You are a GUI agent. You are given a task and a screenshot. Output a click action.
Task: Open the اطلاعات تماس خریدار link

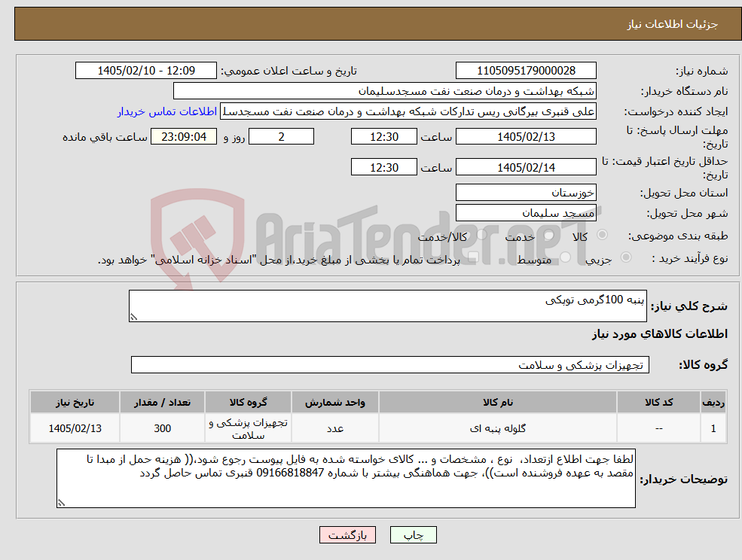(x=167, y=111)
